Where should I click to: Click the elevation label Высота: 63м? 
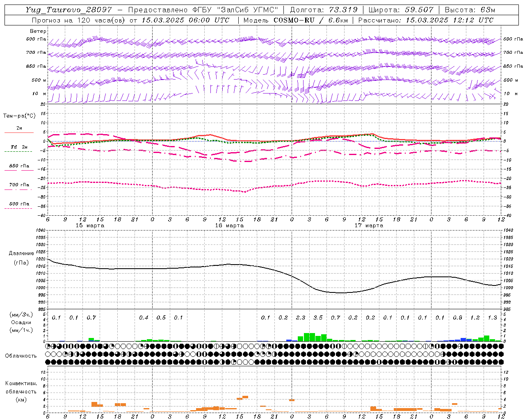click(470, 10)
